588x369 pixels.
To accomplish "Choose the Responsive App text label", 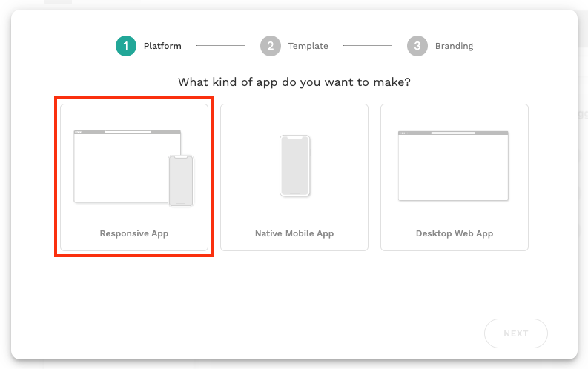I will click(x=134, y=233).
